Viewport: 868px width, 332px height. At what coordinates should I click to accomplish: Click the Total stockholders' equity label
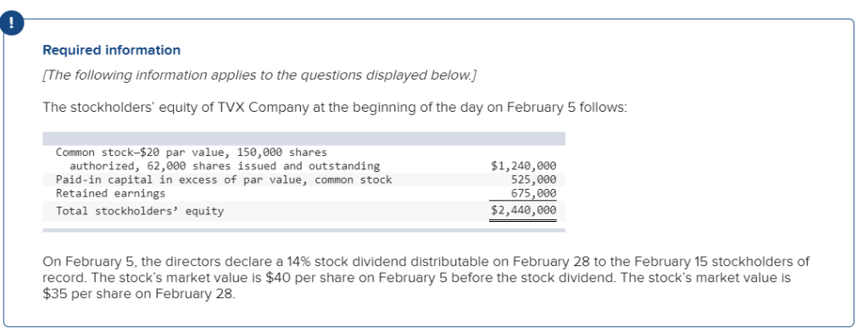(140, 211)
